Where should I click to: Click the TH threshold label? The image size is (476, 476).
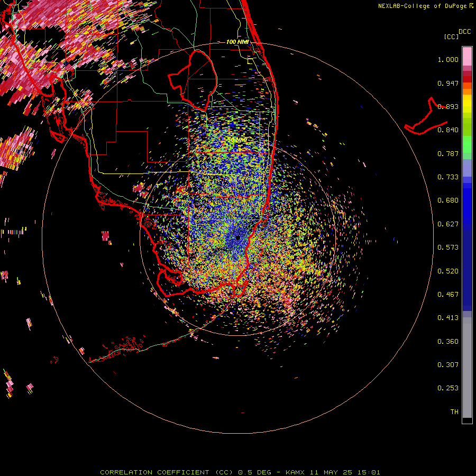pyautogui.click(x=454, y=412)
